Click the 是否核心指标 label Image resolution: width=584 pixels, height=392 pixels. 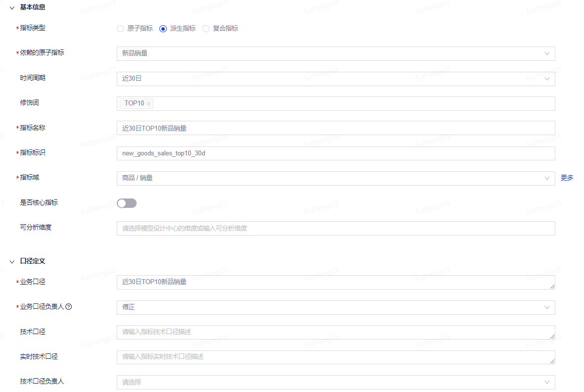click(x=39, y=203)
